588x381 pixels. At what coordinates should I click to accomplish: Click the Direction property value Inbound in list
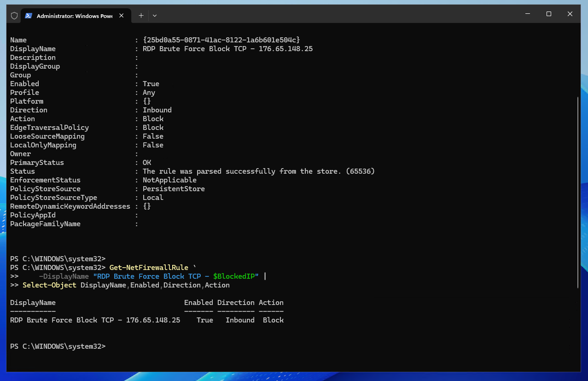click(157, 110)
